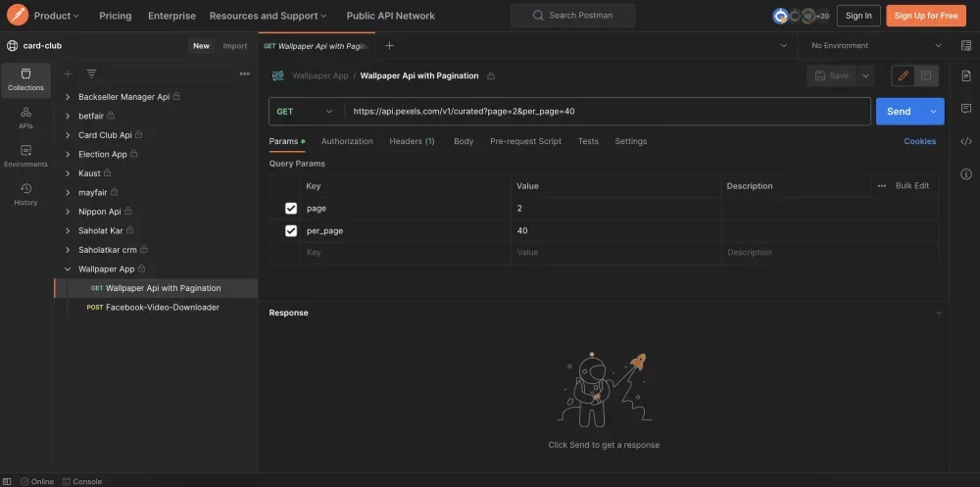This screenshot has height=487, width=980.
Task: Uncheck the page parameter checkbox
Action: [291, 208]
